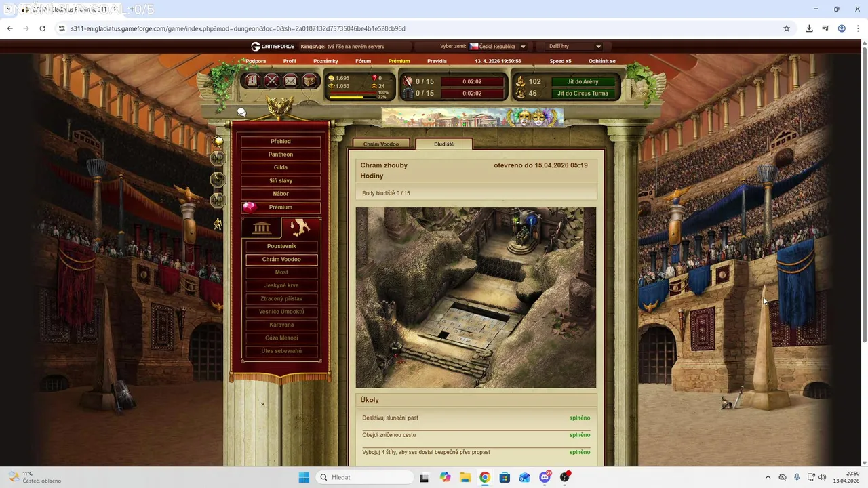Screen dimensions: 868x488
Task: Open Chrome tab search dropdown arrow
Action: click(x=8, y=9)
